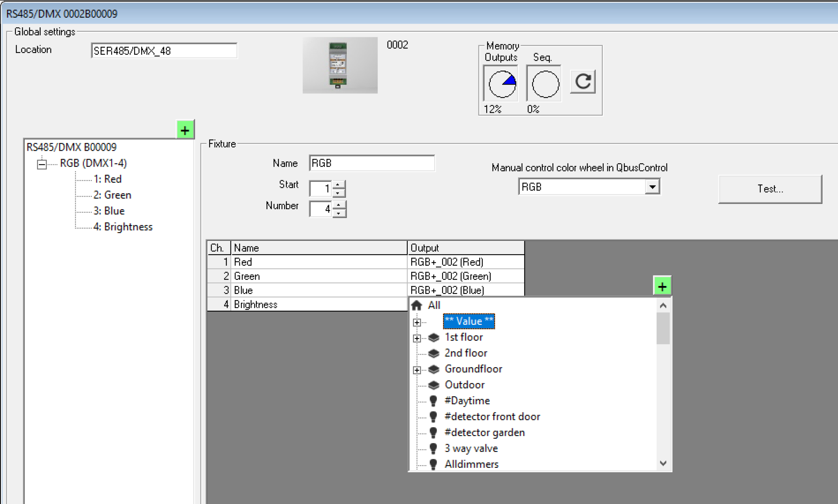Viewport: 838px width, 504px height.
Task: Click the DMX module device image
Action: pos(340,65)
